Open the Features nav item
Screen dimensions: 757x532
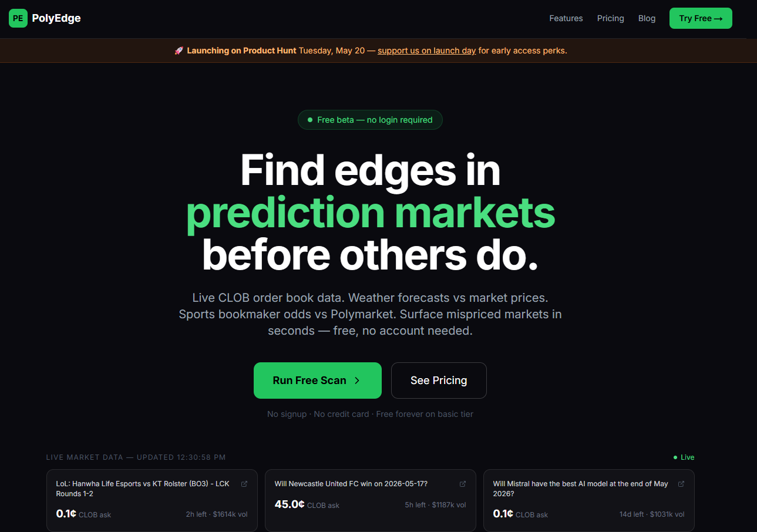coord(566,18)
